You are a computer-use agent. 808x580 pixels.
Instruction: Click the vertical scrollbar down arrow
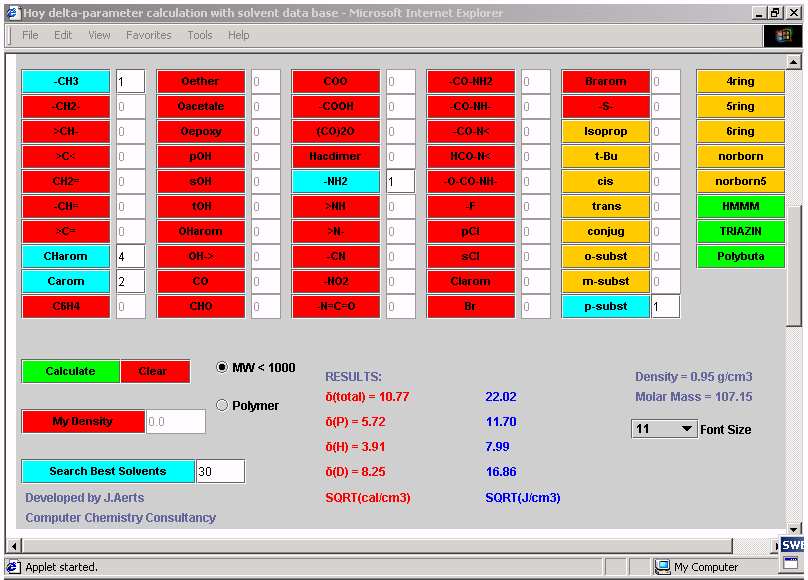click(x=794, y=529)
